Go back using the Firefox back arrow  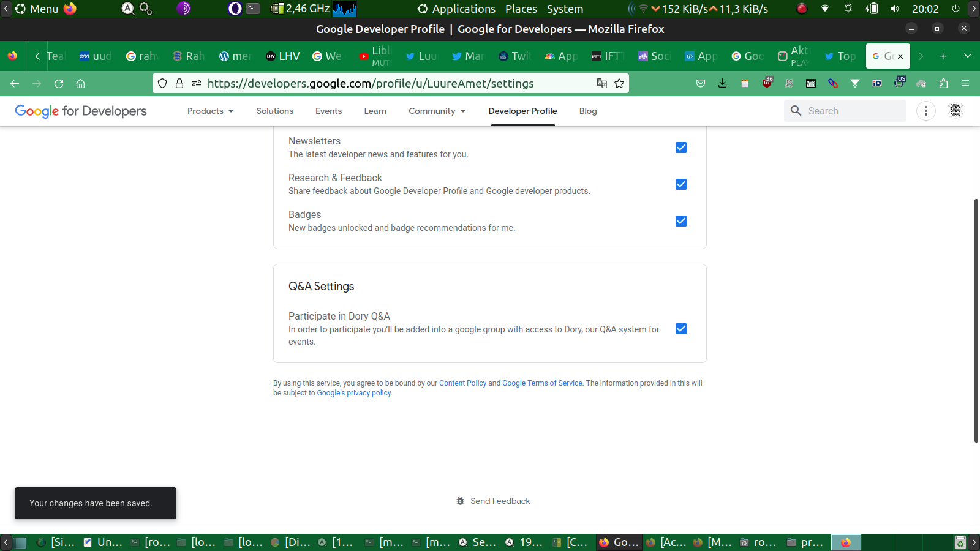tap(15, 83)
